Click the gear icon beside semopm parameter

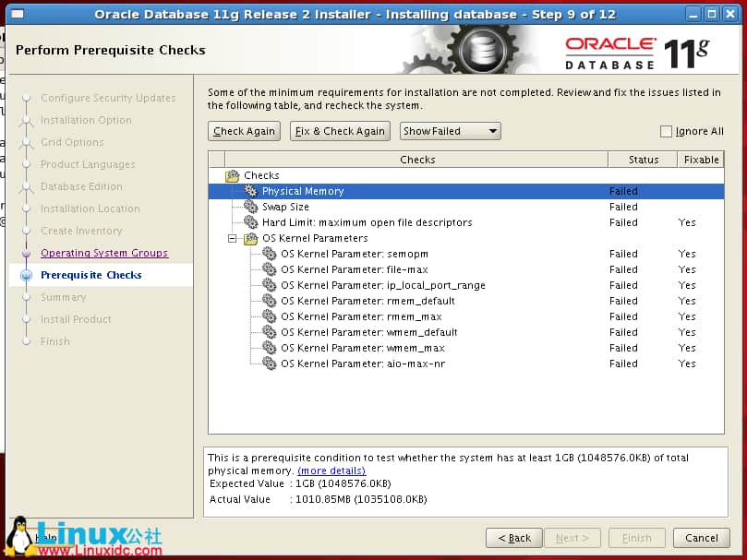click(x=269, y=254)
